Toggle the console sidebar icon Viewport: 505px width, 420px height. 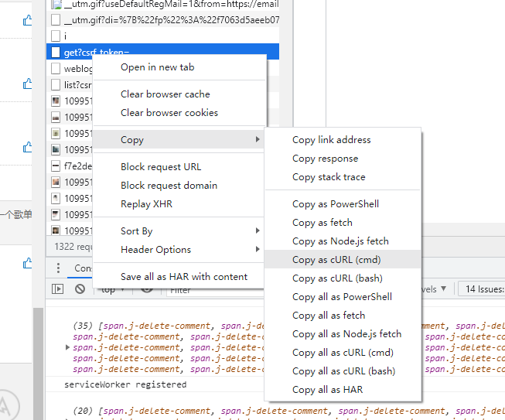(x=58, y=289)
